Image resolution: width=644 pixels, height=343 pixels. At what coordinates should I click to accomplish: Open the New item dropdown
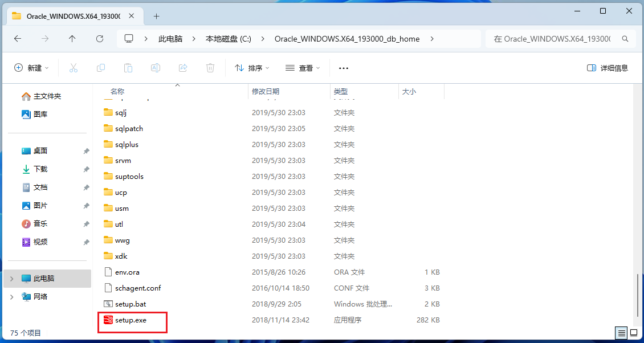(x=31, y=68)
